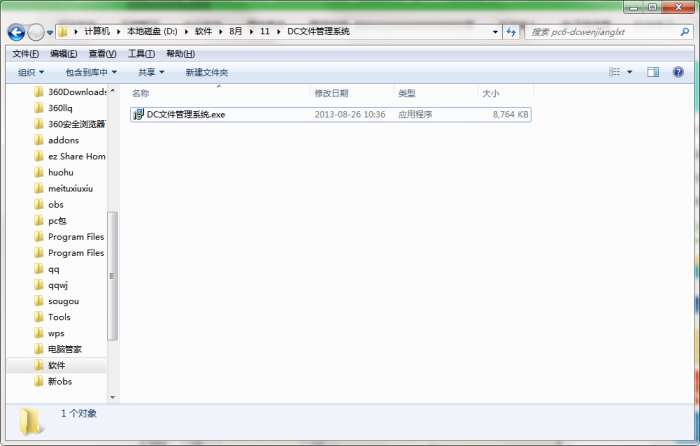The image size is (700, 446).
Task: Click the 8,764 KB size cell
Action: click(510, 115)
